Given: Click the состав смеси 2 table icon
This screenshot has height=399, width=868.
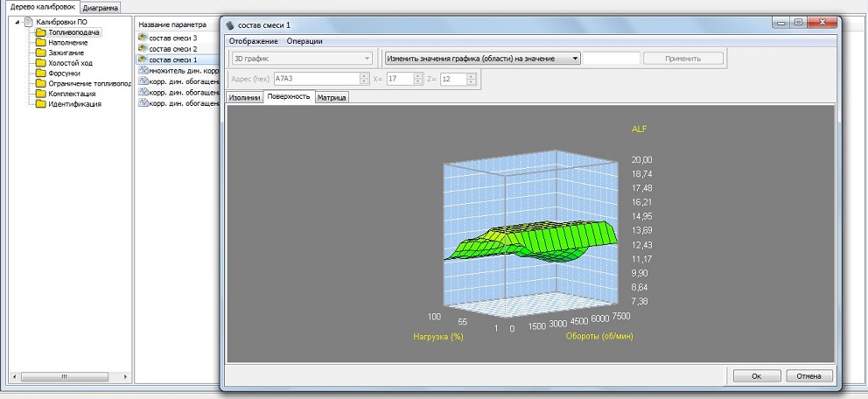Looking at the screenshot, I should [143, 49].
